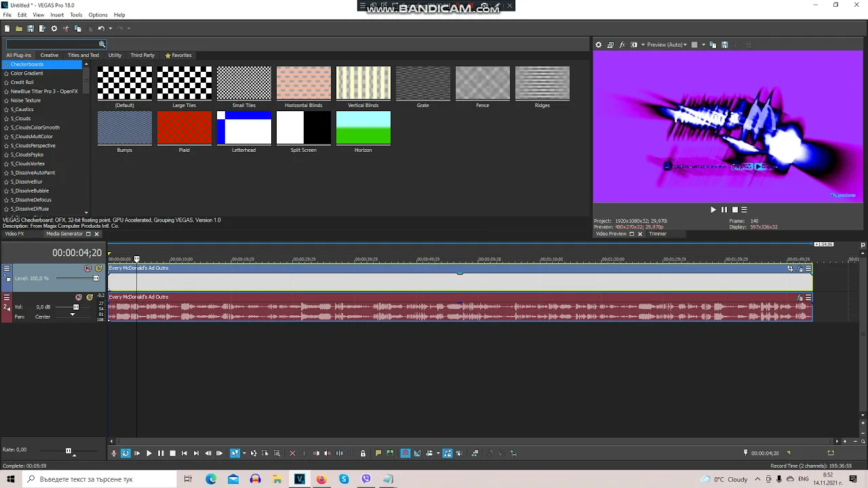Save preview snapshot to file icon
Viewport: 868px width, 488px height.
pos(724,45)
